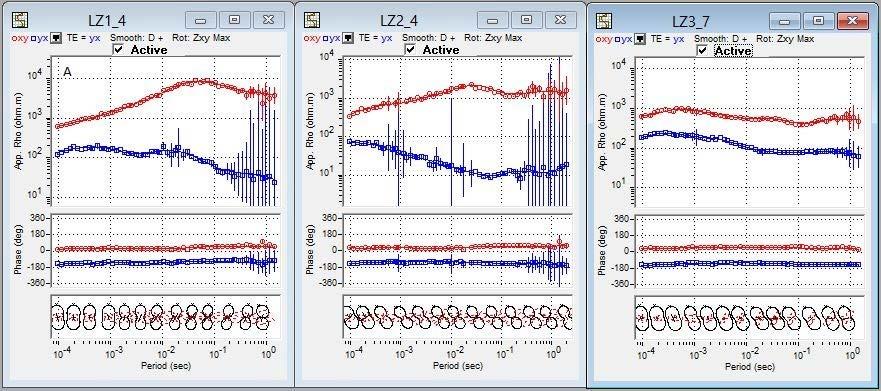Change the TE = yx mode setting in LZ2_4

tap(375, 38)
